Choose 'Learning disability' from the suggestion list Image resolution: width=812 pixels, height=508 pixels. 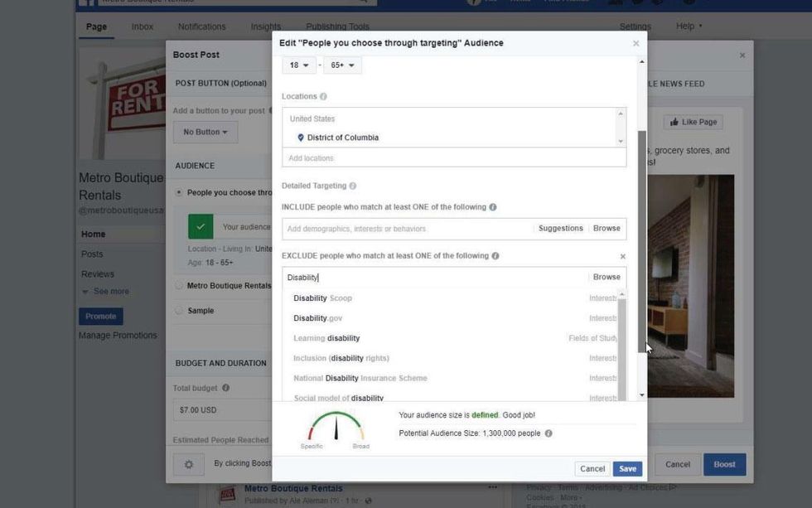click(326, 338)
